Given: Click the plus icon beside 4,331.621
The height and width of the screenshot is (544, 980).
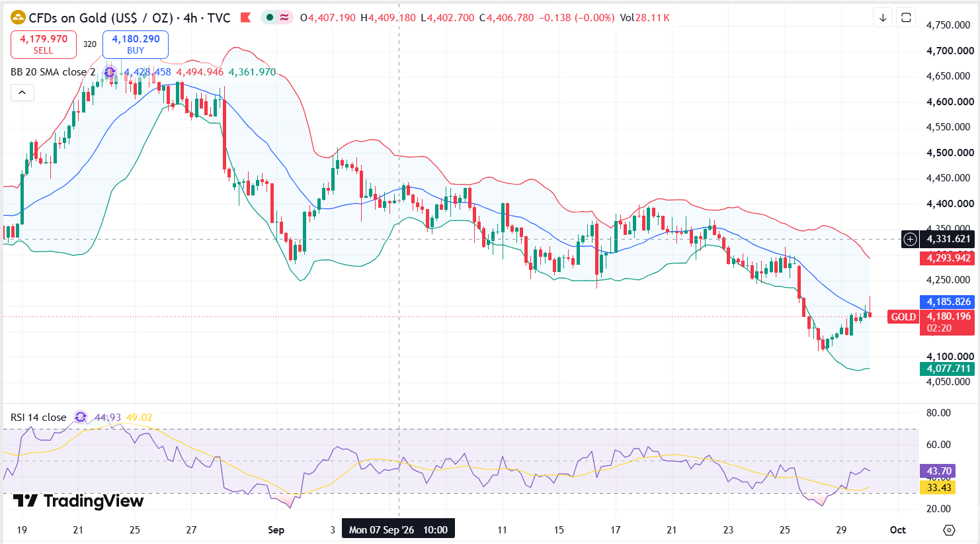Looking at the screenshot, I should [x=911, y=239].
